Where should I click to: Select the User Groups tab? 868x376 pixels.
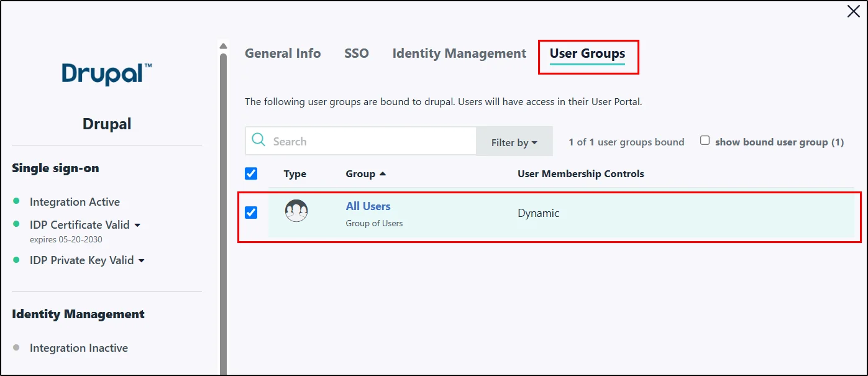(x=587, y=53)
